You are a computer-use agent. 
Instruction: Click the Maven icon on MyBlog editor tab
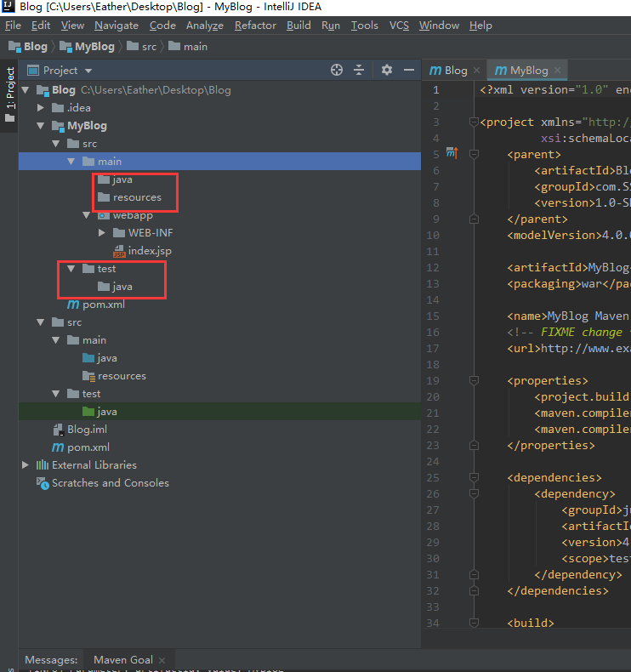tap(500, 71)
